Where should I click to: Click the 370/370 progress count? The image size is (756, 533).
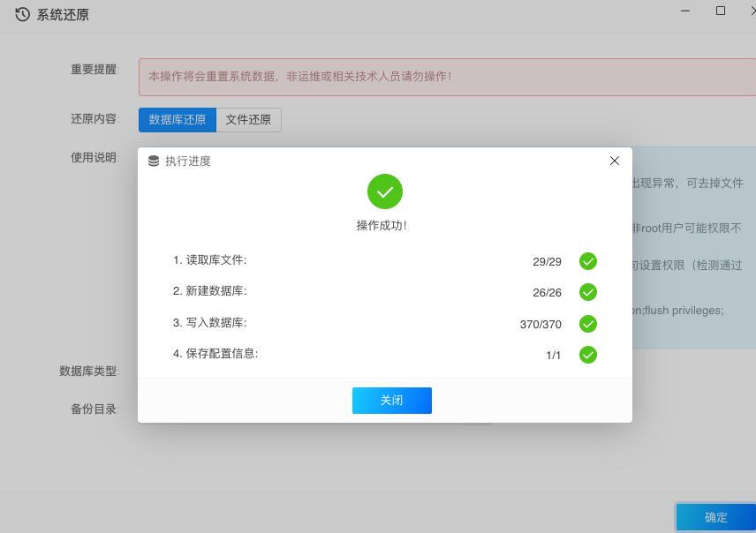coord(541,324)
